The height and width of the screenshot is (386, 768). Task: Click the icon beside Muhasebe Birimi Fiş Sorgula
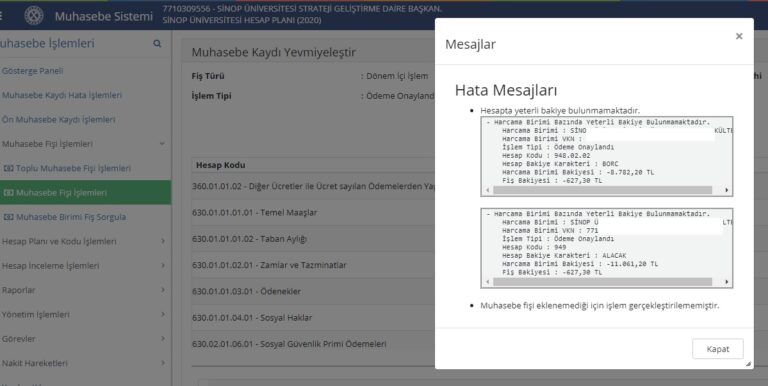pyautogui.click(x=8, y=217)
